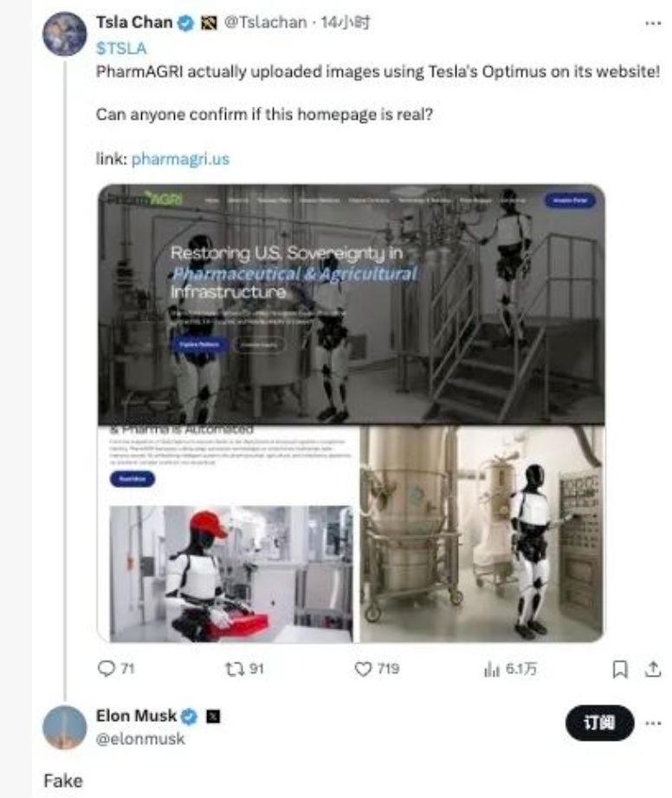
Task: Bookmark the Tsla Chan tweet
Action: pos(620,669)
